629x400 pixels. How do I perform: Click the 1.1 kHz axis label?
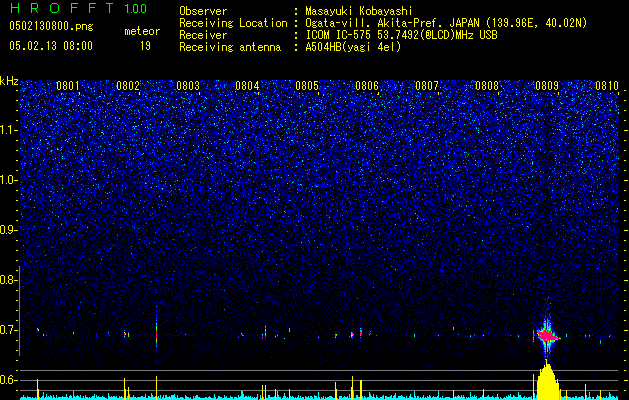tap(8, 130)
